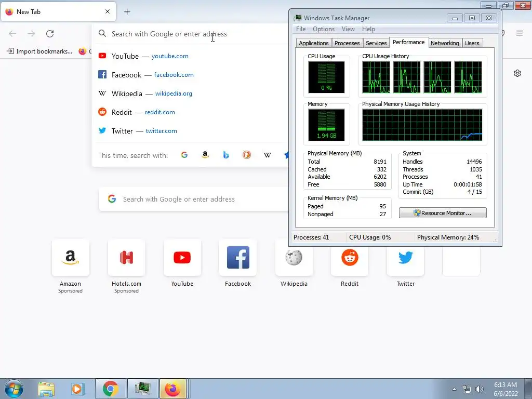Search this time with Bing icon
Screen dimensions: 532x399
click(226, 155)
